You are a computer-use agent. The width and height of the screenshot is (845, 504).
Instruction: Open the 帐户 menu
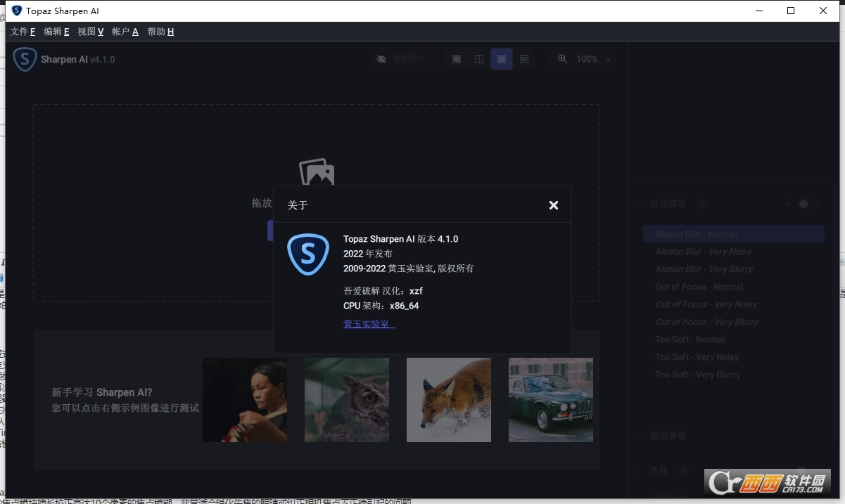pyautogui.click(x=125, y=32)
